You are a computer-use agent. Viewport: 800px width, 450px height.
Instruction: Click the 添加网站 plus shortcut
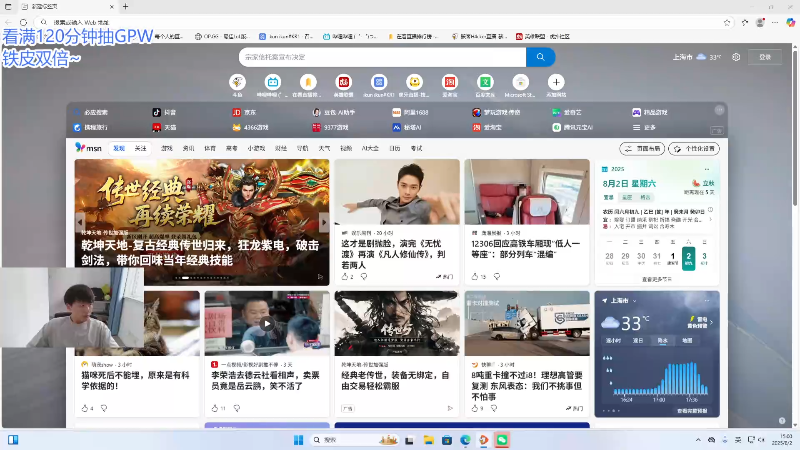point(556,82)
